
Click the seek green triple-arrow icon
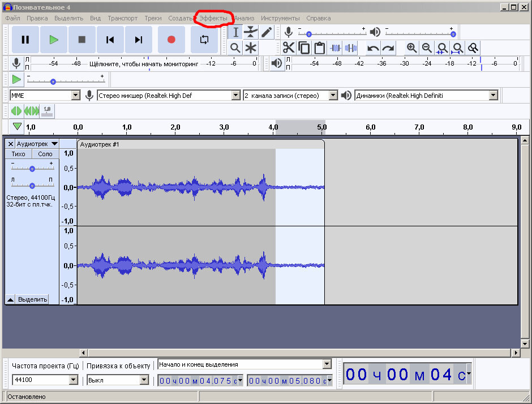click(32, 111)
